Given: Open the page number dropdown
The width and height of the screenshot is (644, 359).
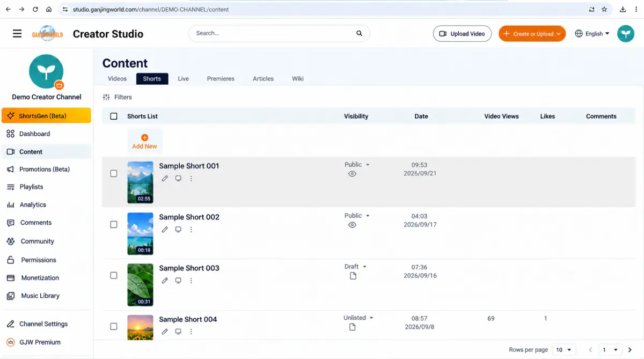Looking at the screenshot, I should pyautogui.click(x=611, y=350).
